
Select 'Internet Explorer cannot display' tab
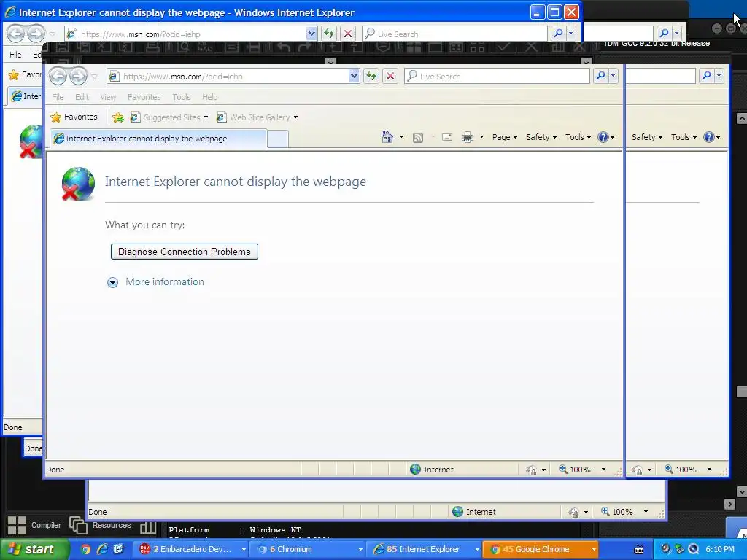click(158, 139)
